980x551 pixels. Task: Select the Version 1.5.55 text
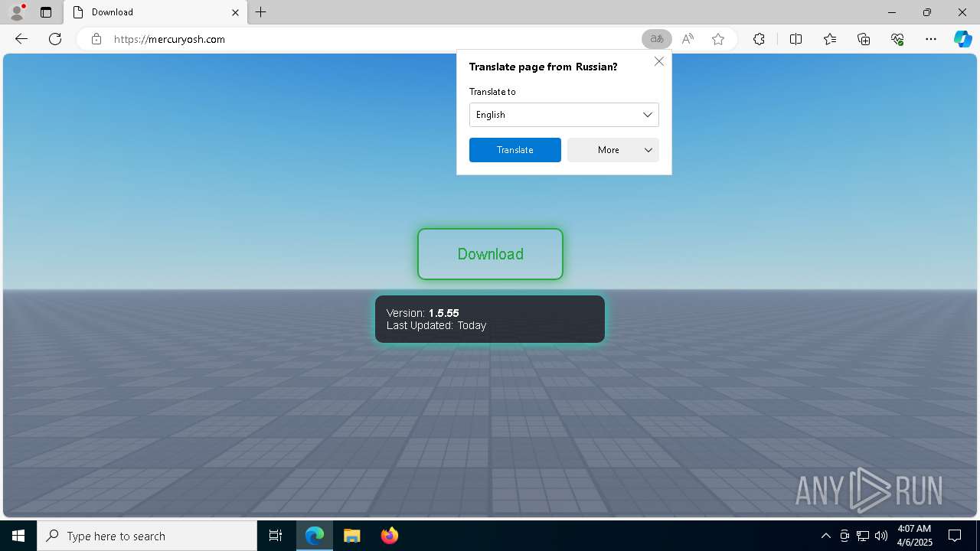point(423,313)
